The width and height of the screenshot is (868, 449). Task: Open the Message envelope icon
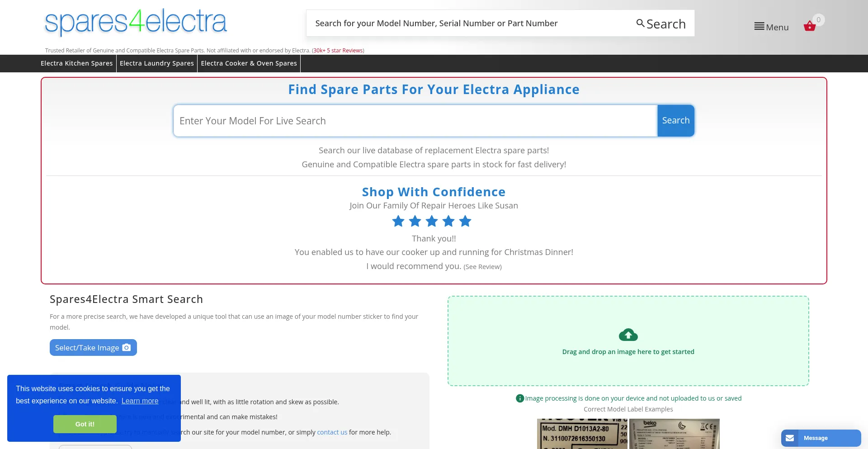point(790,438)
